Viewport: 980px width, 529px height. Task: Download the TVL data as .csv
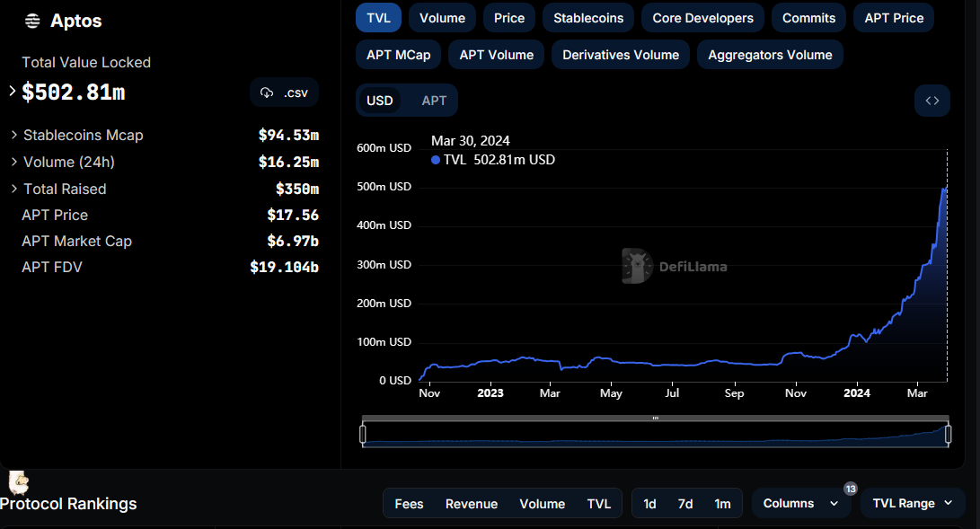point(285,93)
